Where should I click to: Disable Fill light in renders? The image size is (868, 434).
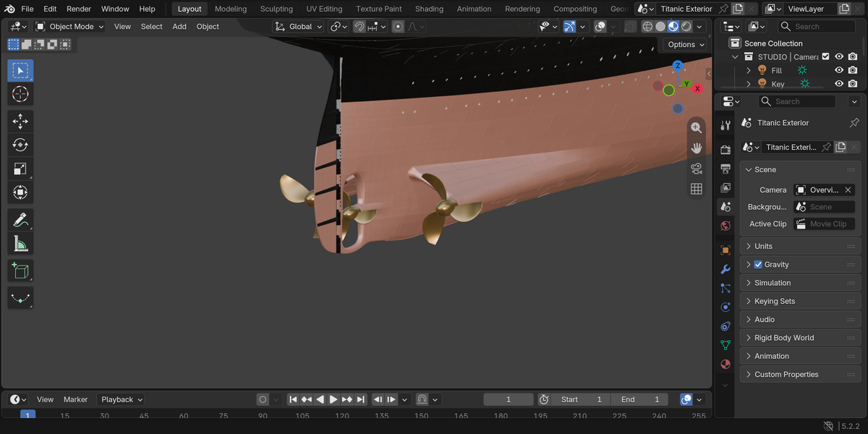click(853, 70)
